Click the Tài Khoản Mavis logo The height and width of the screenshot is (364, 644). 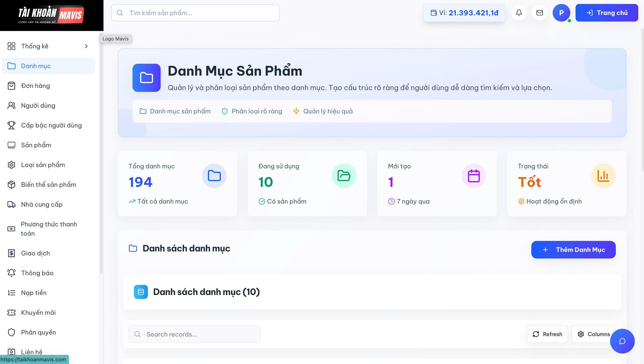coord(51,15)
